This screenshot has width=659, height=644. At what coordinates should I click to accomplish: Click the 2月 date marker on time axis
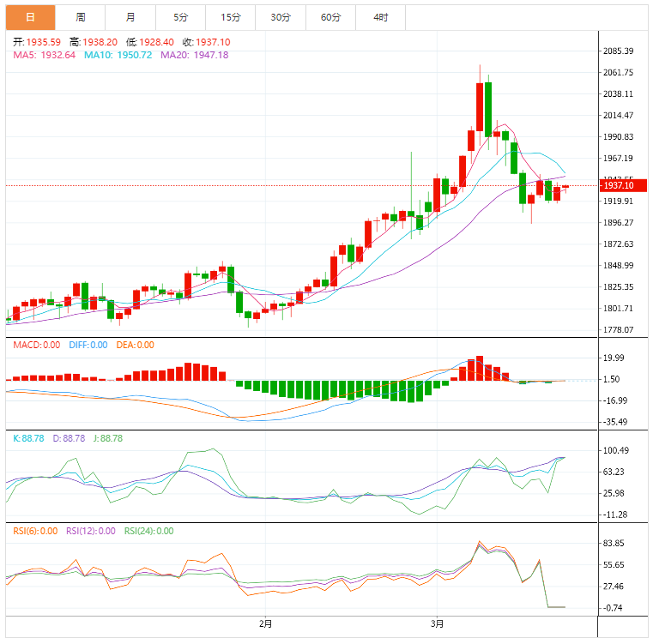(265, 623)
